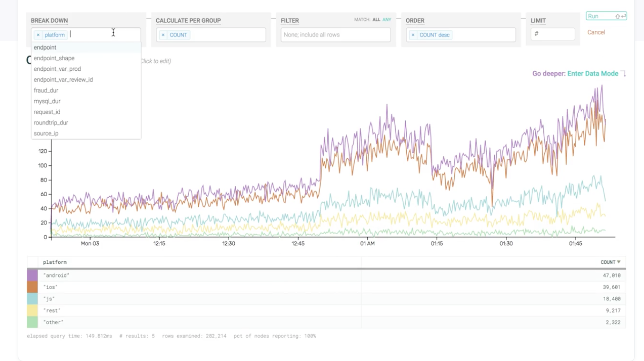
Task: Click the 01 AM label on the time axis
Action: point(367,244)
